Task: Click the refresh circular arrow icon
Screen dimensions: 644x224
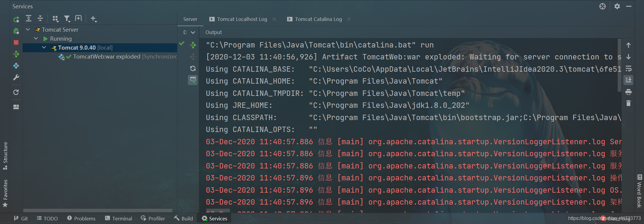Action: coord(16,92)
